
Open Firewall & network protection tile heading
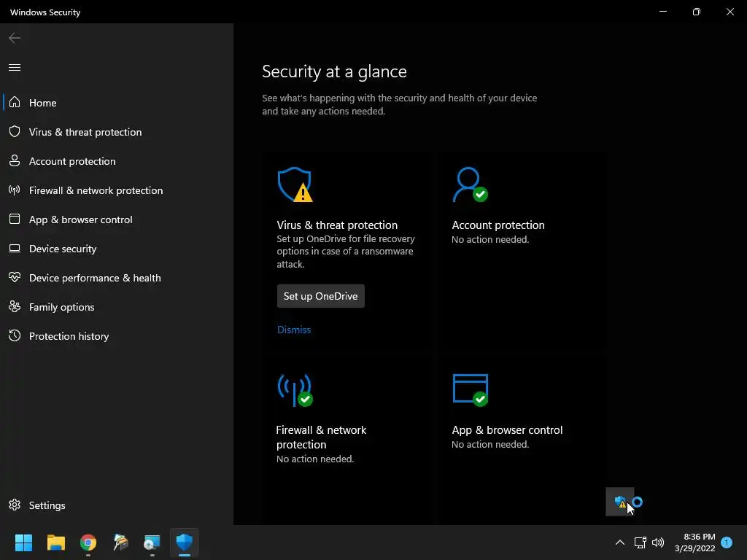point(321,437)
